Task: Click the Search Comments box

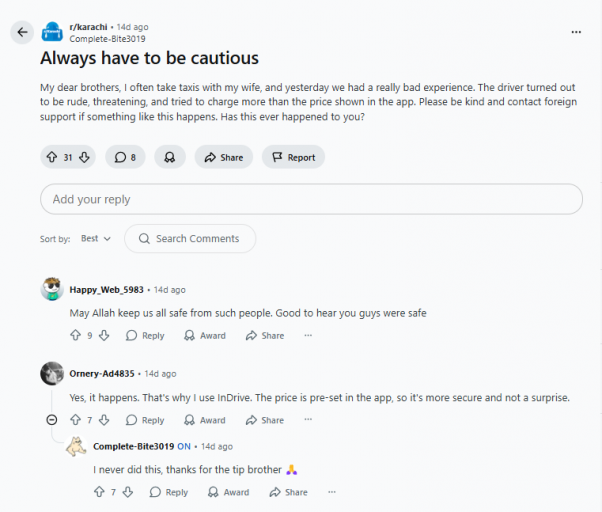Action: coord(190,239)
